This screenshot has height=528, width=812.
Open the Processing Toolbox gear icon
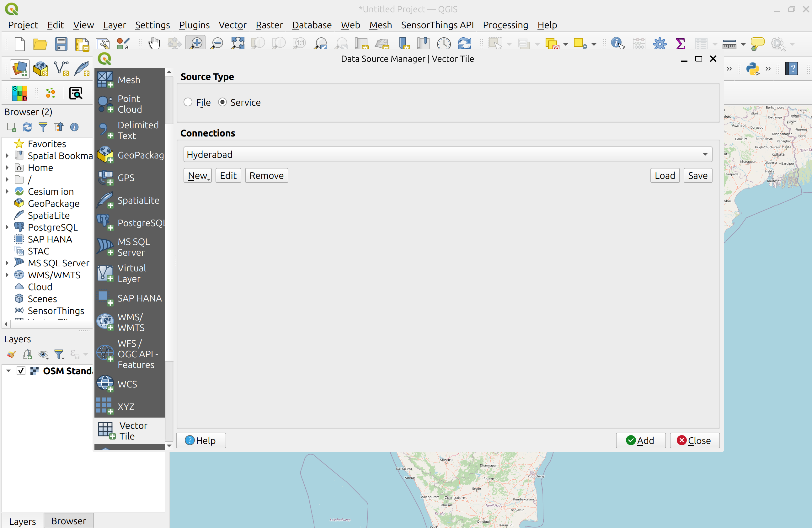coord(660,43)
